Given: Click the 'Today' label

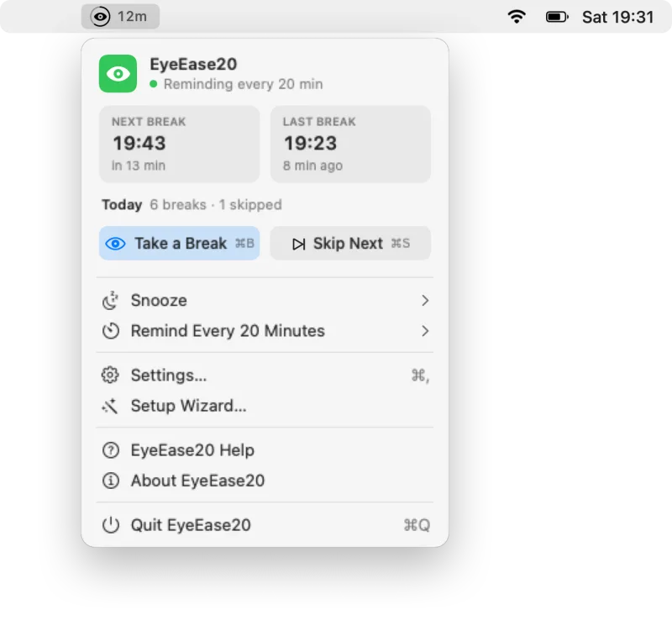Looking at the screenshot, I should coord(122,205).
